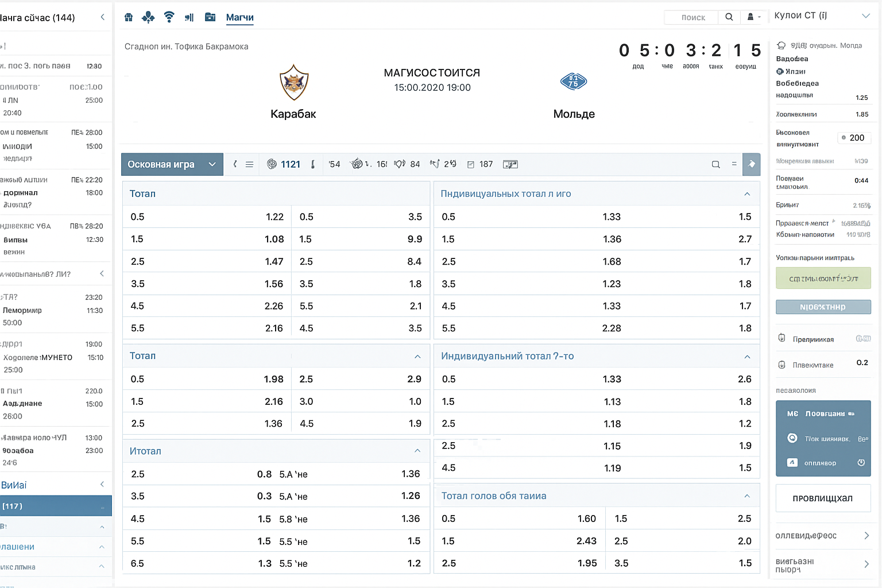Click the wifi live icon in top navigation

(169, 17)
